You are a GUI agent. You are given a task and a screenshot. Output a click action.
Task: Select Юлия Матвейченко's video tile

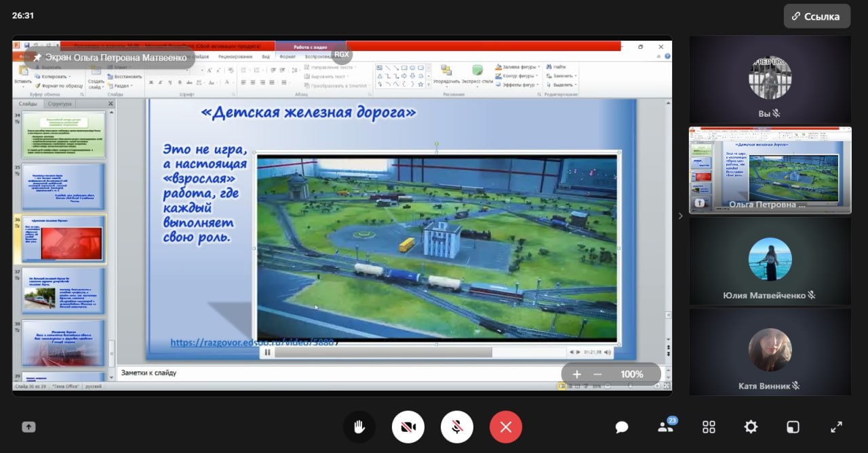tap(770, 261)
